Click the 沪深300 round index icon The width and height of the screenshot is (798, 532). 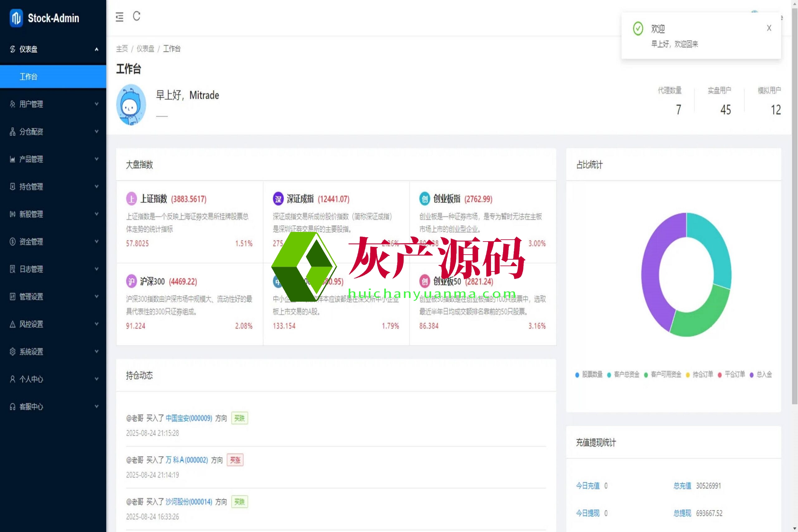click(131, 281)
